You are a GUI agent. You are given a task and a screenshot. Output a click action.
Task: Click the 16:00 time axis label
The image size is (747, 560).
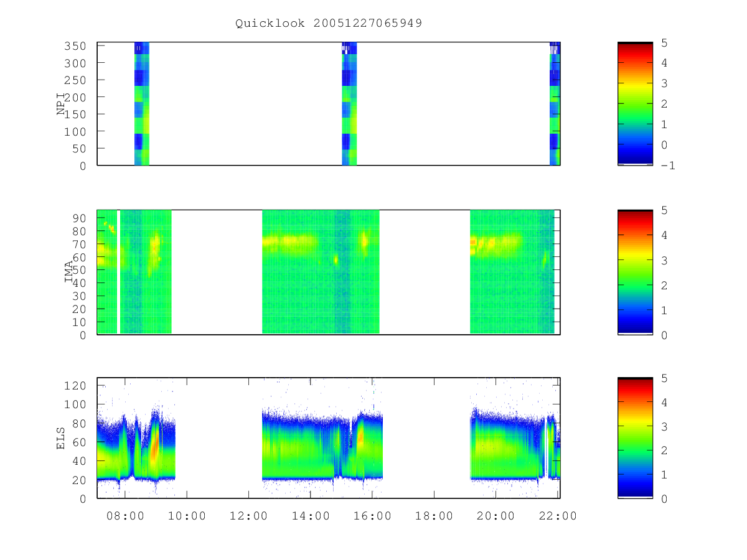pos(372,516)
